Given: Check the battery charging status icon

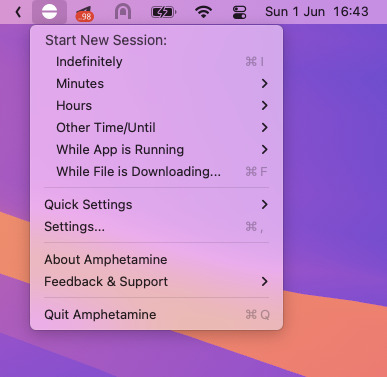Looking at the screenshot, I should 163,12.
